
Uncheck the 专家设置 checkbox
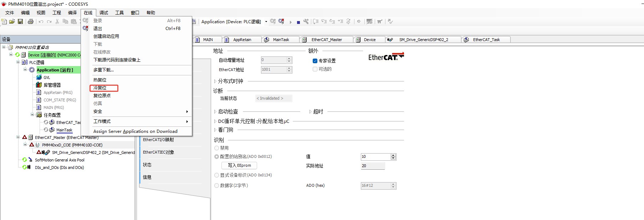click(315, 61)
